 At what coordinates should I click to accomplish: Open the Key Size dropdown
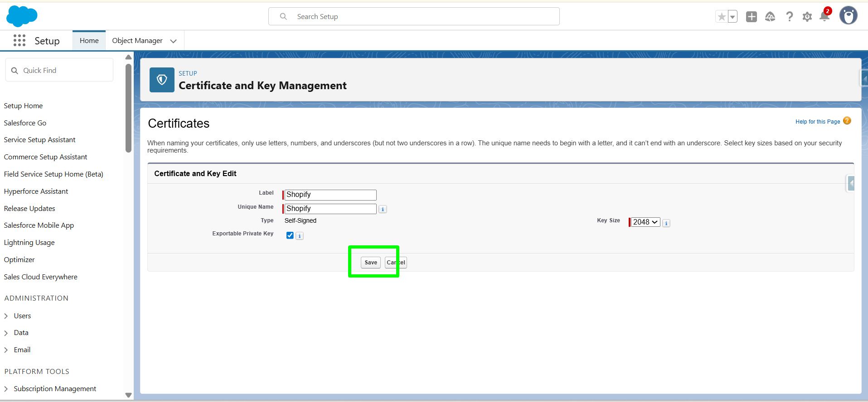(x=645, y=222)
